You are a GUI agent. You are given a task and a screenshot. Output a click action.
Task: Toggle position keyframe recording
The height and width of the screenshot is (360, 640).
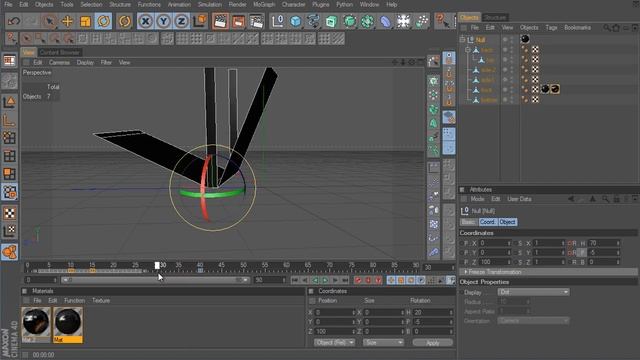coord(391,280)
